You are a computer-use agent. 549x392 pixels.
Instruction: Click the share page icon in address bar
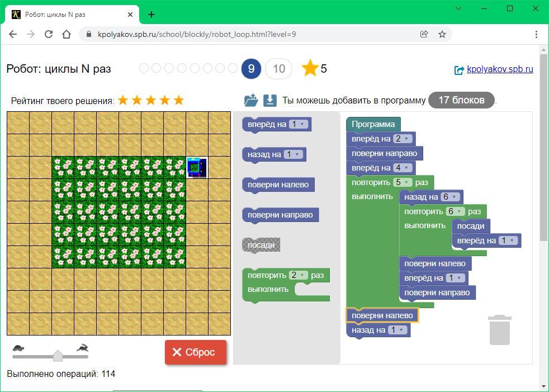pos(424,34)
